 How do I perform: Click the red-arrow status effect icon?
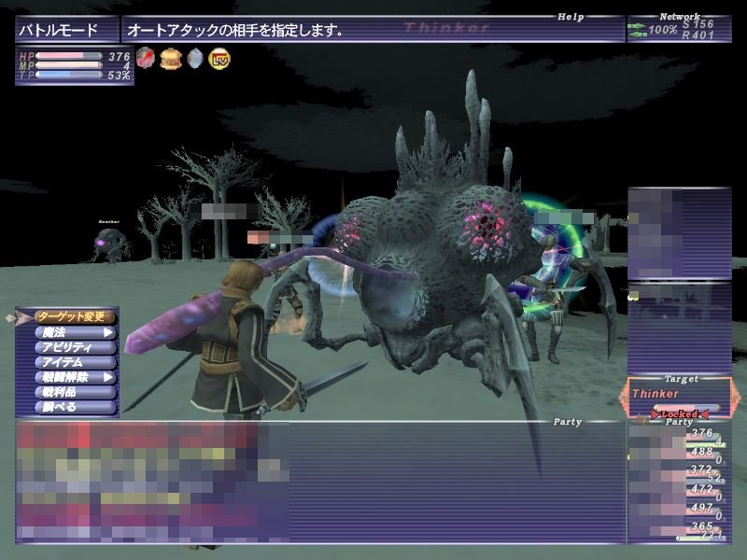coord(146,59)
